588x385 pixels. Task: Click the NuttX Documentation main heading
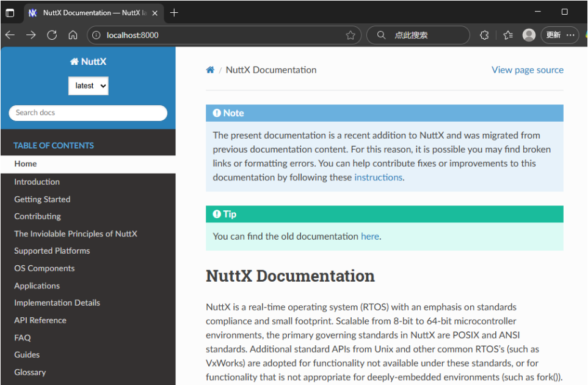point(290,276)
